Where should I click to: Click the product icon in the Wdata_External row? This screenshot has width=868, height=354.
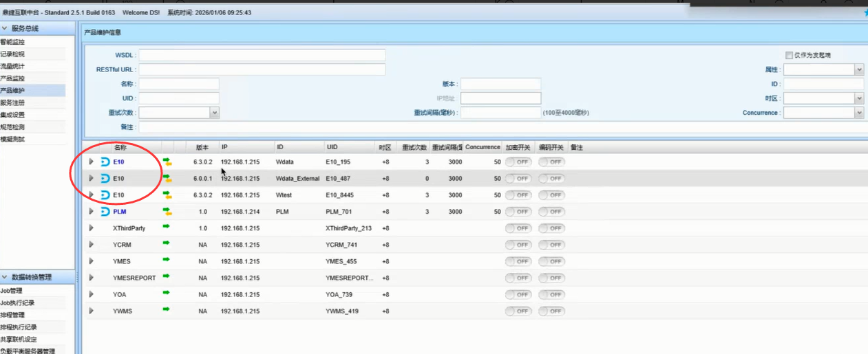[105, 178]
